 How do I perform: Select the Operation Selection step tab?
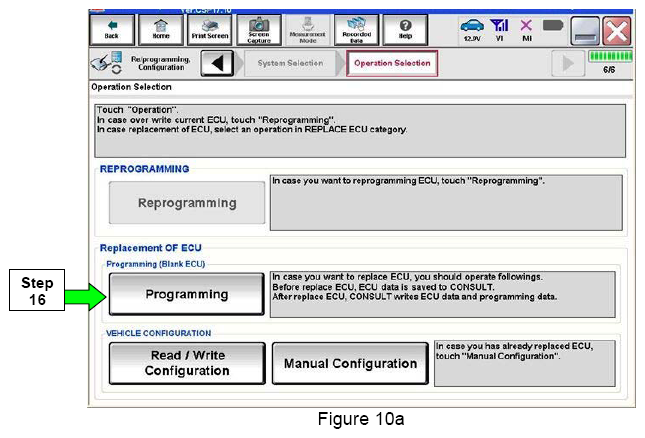tap(391, 63)
